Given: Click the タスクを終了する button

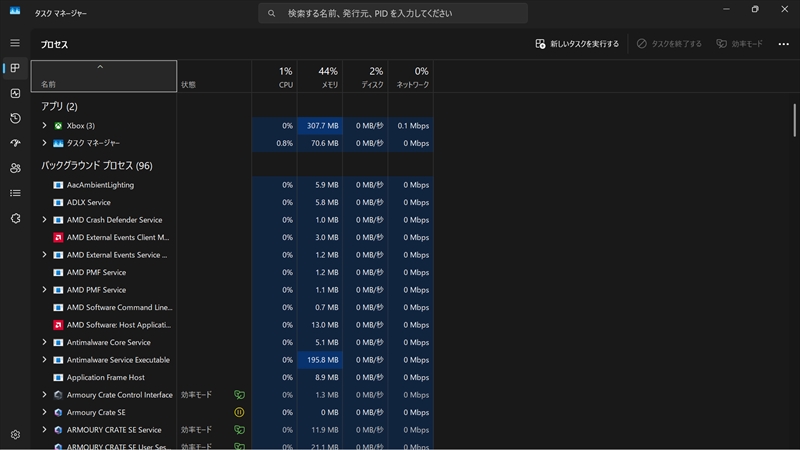Looking at the screenshot, I should point(669,44).
